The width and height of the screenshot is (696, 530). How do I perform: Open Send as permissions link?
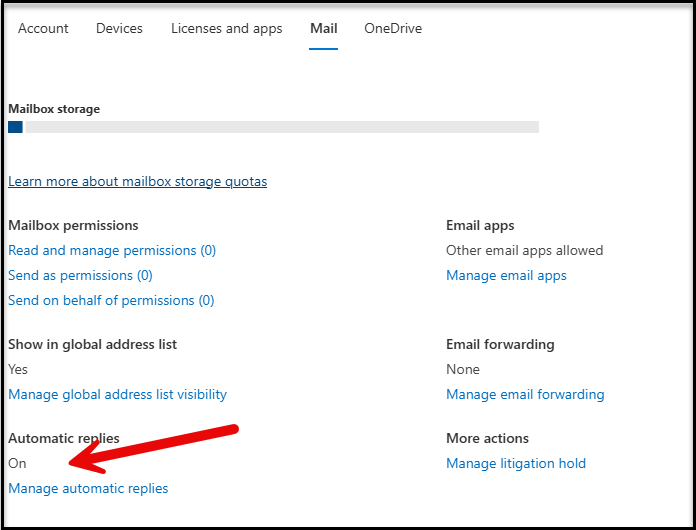click(x=80, y=275)
